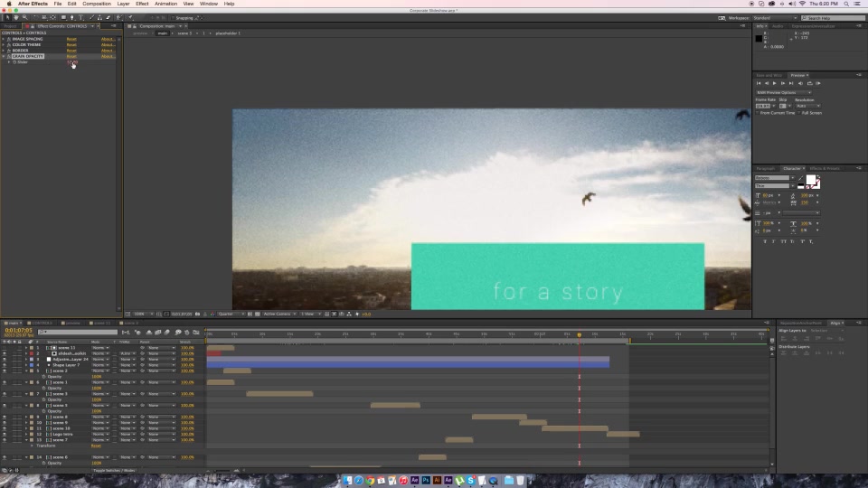The width and height of the screenshot is (868, 488).
Task: Click the Frame Blending timeline icon
Action: click(x=157, y=333)
